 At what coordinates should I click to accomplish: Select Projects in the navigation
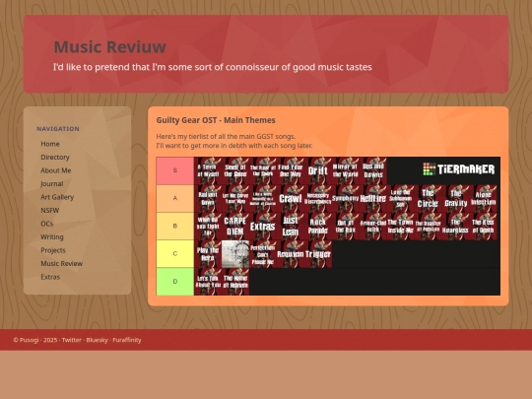tap(53, 250)
